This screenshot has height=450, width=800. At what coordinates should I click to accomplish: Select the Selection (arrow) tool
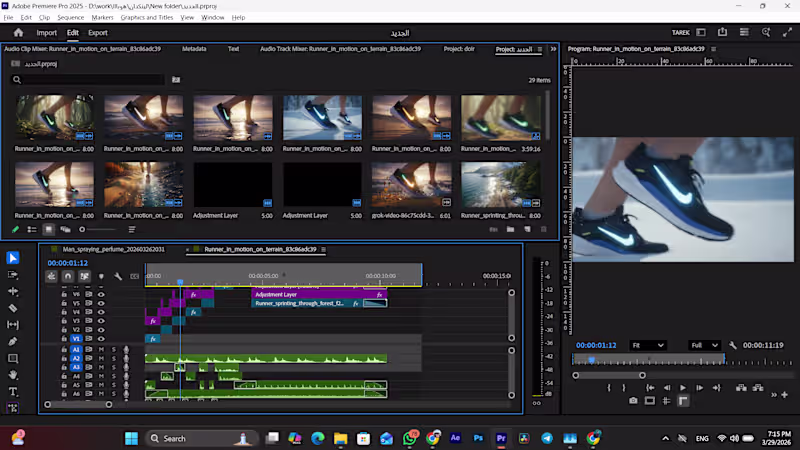(13, 258)
